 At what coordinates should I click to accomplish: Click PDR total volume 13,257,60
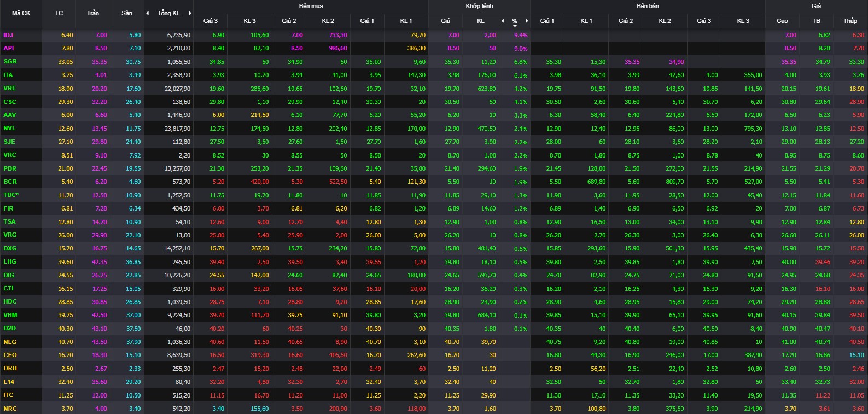(178, 168)
